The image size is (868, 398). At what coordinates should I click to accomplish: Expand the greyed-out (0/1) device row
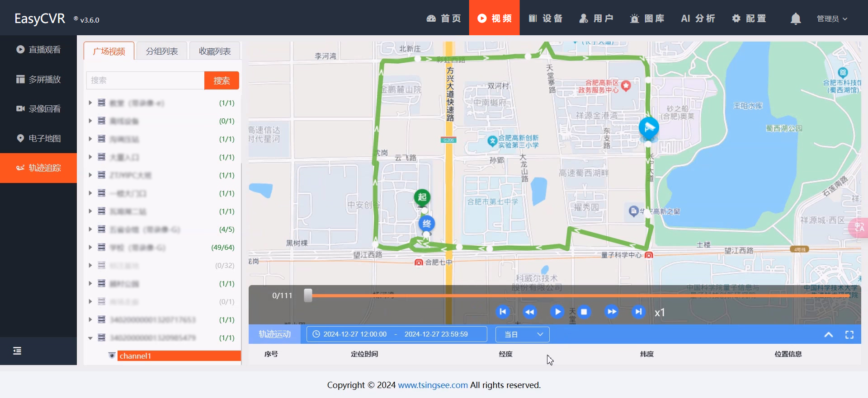point(90,302)
